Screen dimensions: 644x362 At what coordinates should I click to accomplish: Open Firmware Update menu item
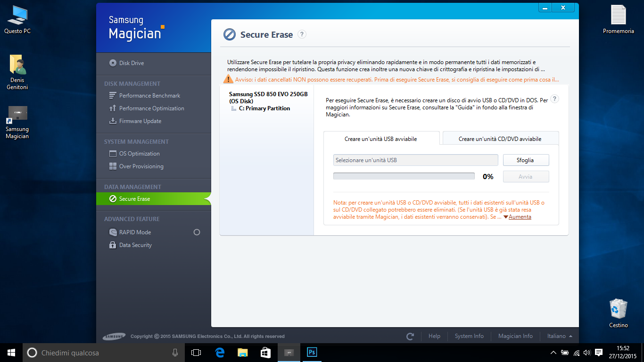pos(140,121)
